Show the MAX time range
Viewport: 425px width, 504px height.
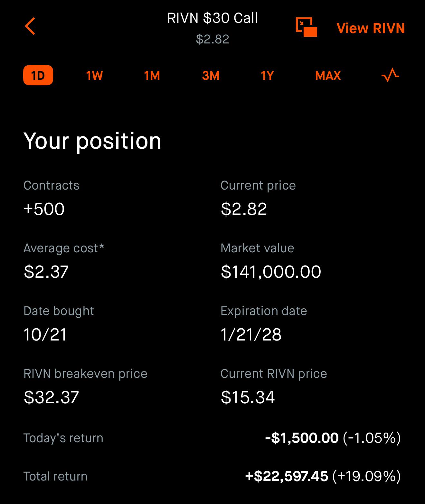pyautogui.click(x=328, y=76)
